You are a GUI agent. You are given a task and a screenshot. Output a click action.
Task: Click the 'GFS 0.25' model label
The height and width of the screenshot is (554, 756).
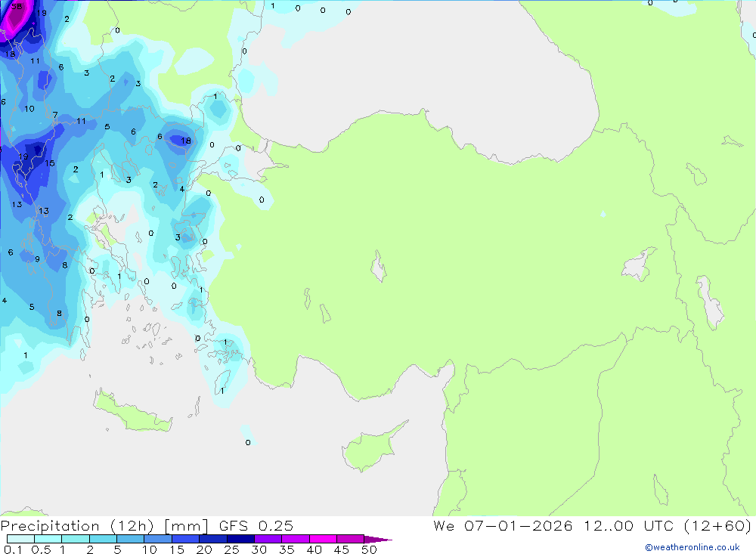coord(256,526)
